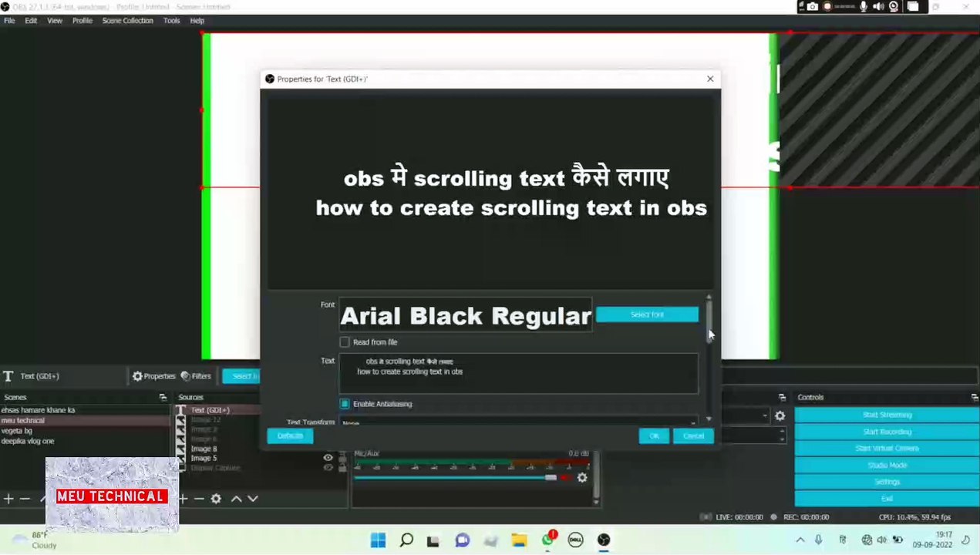980x555 pixels.
Task: Open Windows Start menu
Action: pyautogui.click(x=378, y=540)
